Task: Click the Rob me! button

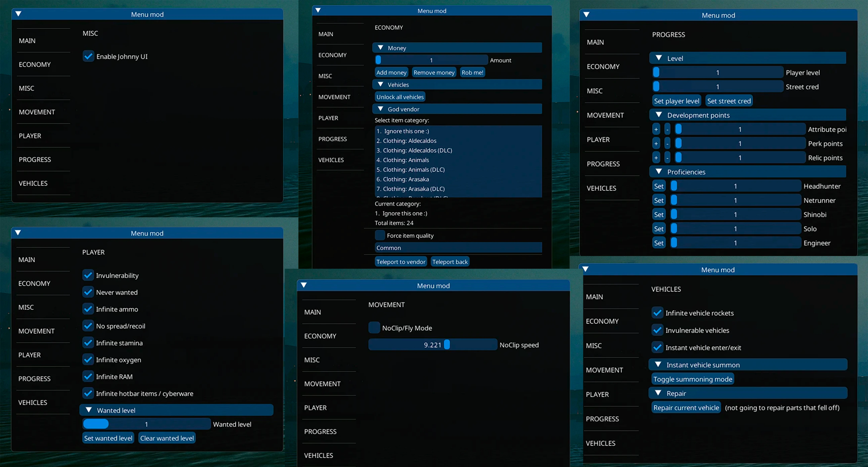Action: point(472,72)
